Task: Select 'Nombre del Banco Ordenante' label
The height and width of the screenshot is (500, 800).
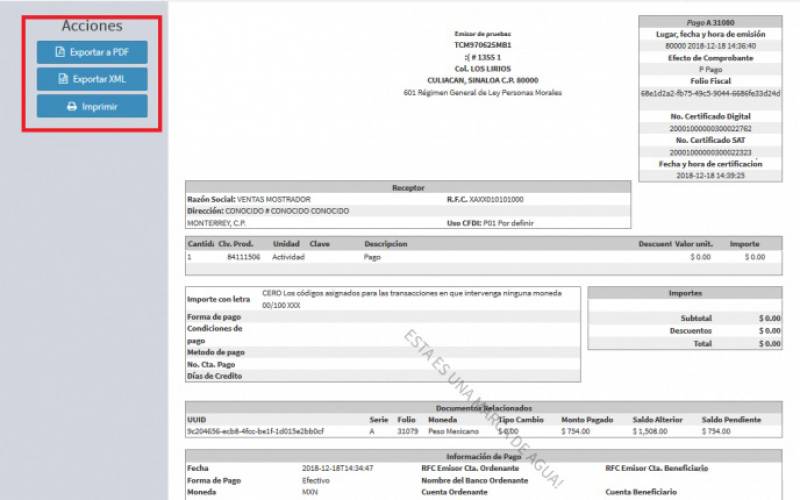Action: (x=474, y=481)
